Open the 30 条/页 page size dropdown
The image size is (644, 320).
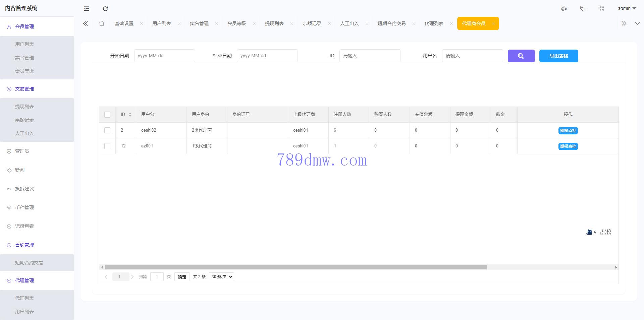coord(221,277)
